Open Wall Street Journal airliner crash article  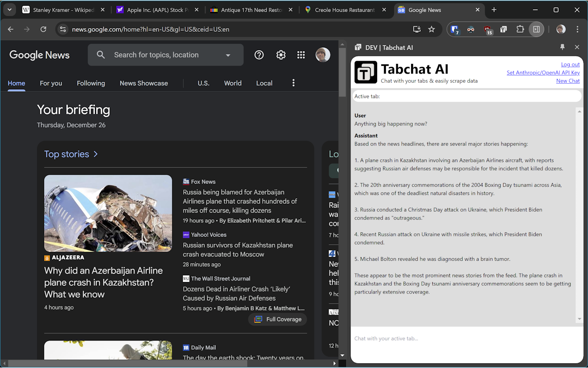pyautogui.click(x=237, y=293)
